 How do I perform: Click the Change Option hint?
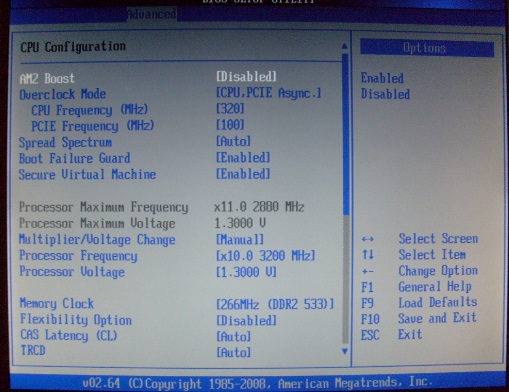click(x=438, y=271)
